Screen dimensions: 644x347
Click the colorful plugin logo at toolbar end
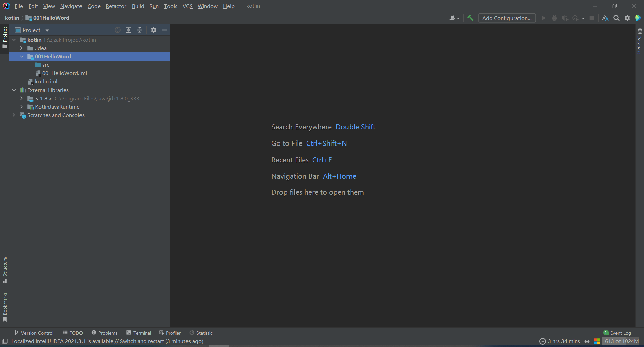click(638, 18)
